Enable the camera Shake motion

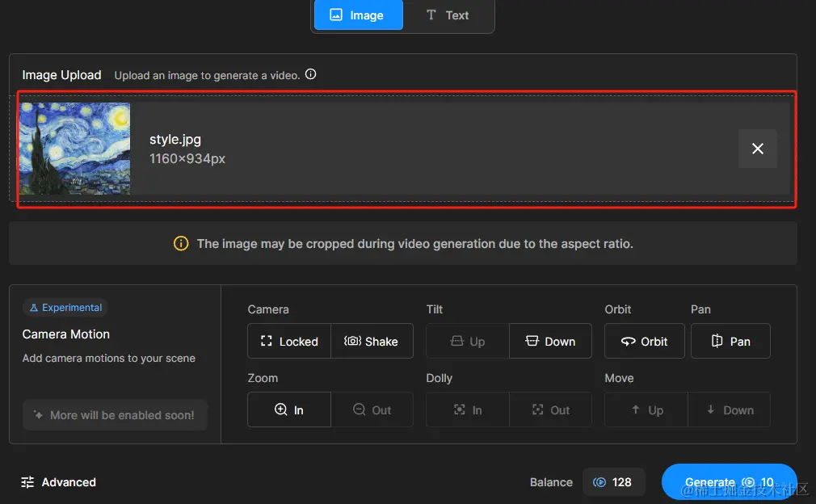(x=372, y=341)
